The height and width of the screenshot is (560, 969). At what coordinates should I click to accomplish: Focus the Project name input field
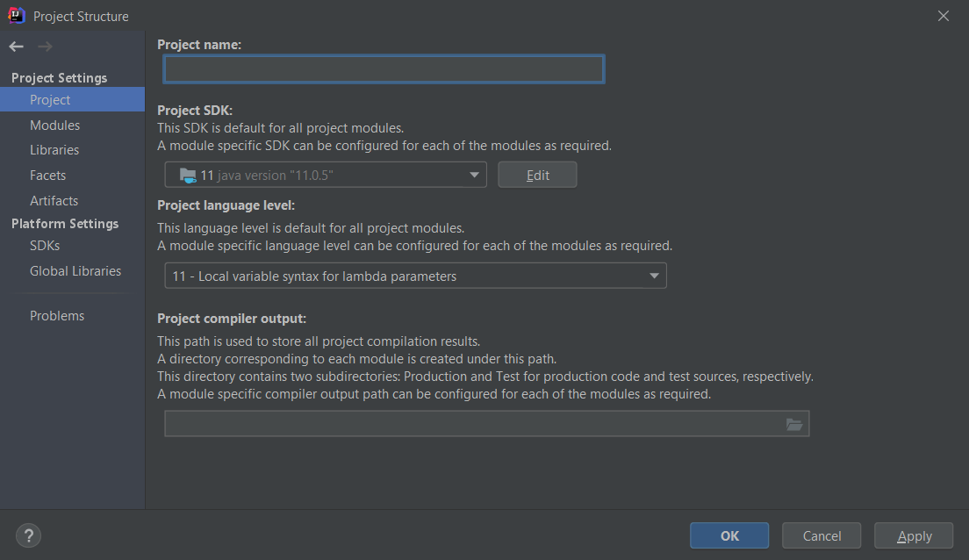point(384,68)
